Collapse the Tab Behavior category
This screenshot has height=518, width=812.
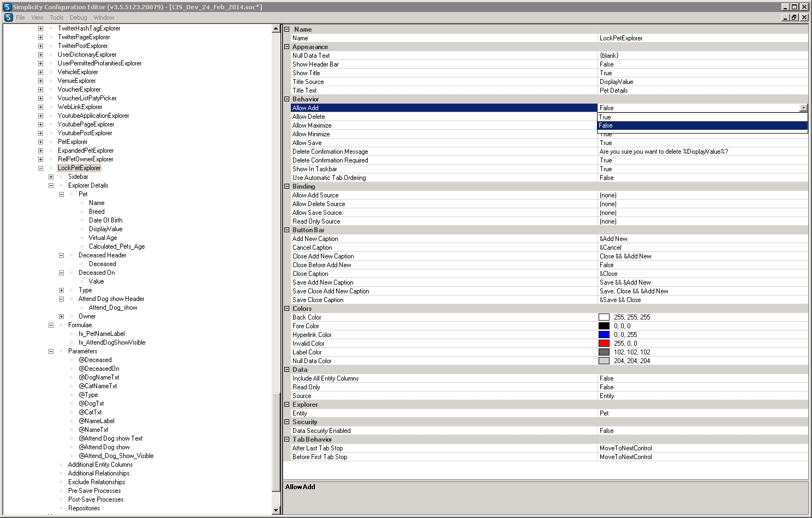[x=287, y=439]
